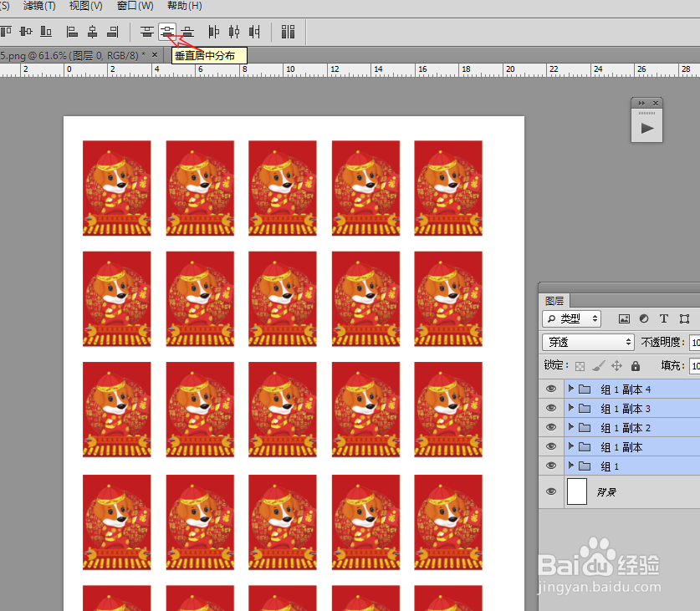This screenshot has height=611, width=700.
Task: Click the 背景 layer thumbnail
Action: click(577, 491)
